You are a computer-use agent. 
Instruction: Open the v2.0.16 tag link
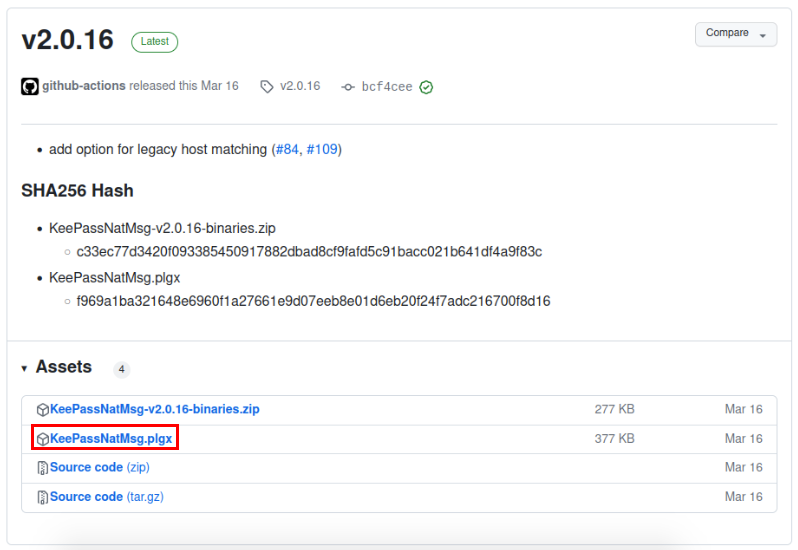tap(300, 85)
